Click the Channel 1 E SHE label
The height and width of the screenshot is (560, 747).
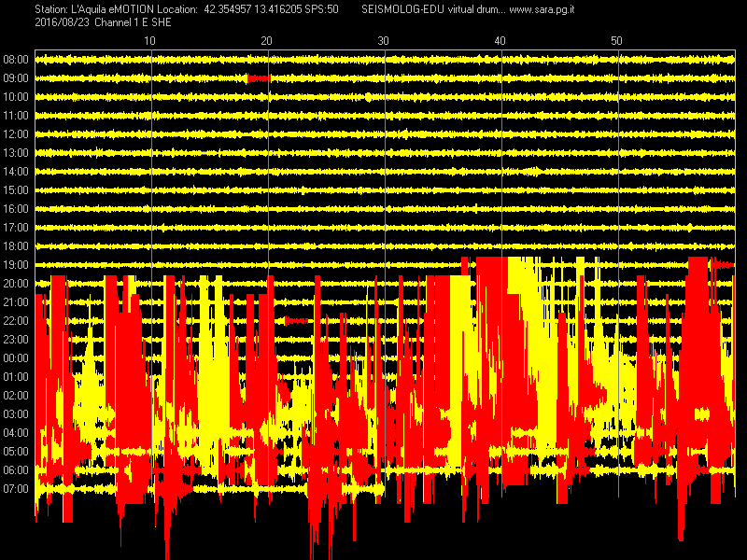coord(133,22)
